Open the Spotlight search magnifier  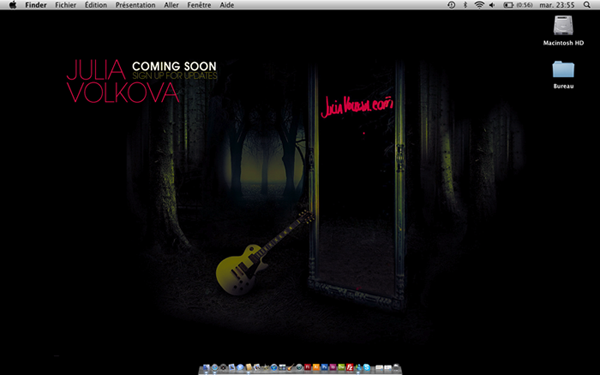click(x=587, y=5)
